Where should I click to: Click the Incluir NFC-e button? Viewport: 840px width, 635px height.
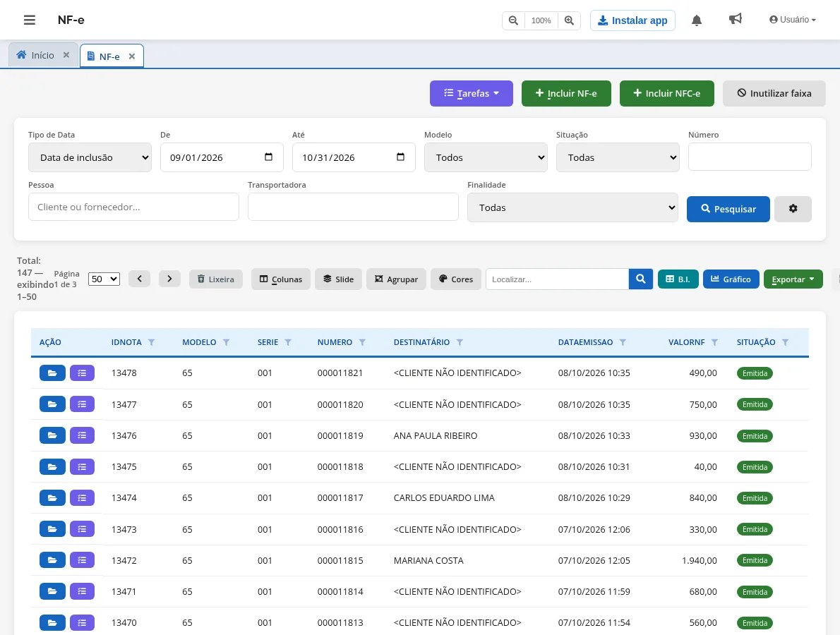pyautogui.click(x=667, y=94)
